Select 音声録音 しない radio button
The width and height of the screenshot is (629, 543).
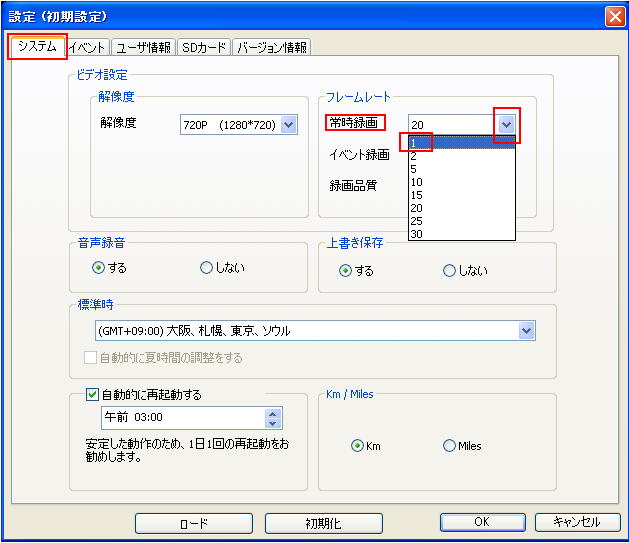coord(206,267)
